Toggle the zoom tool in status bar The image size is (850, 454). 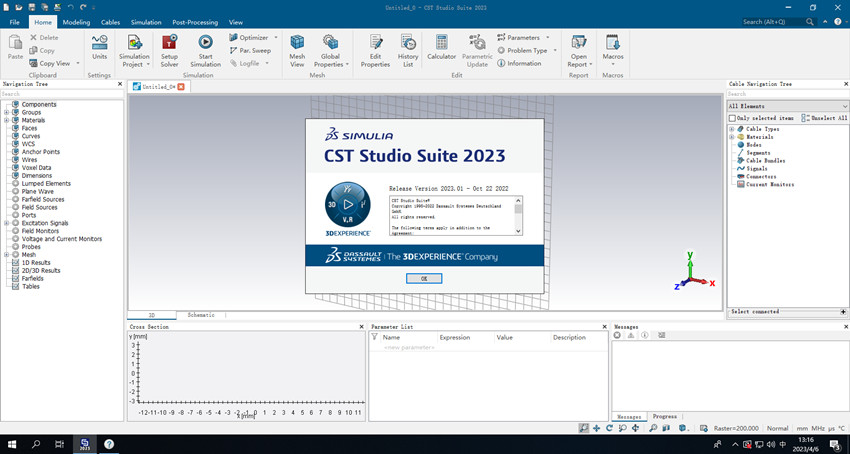point(583,428)
